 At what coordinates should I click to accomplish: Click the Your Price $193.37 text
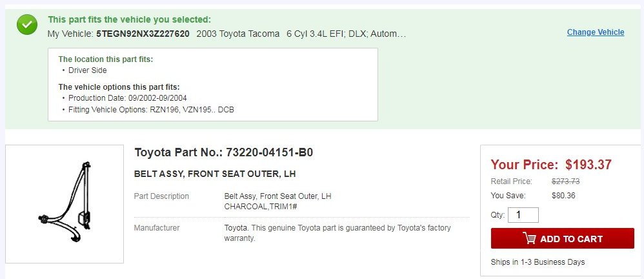coord(551,164)
